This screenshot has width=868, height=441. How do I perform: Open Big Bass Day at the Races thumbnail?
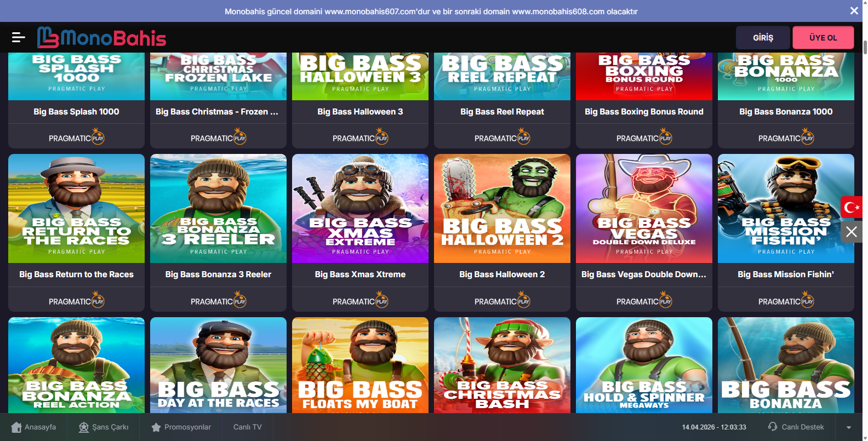tap(218, 365)
